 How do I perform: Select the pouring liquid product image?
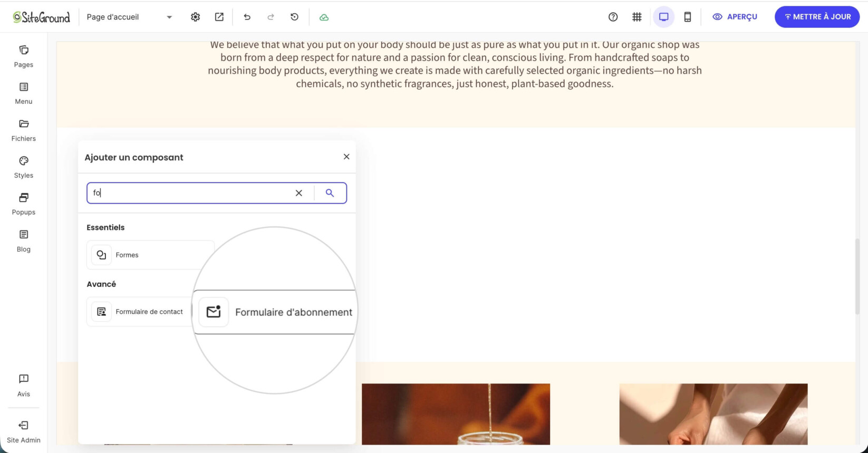(x=456, y=414)
